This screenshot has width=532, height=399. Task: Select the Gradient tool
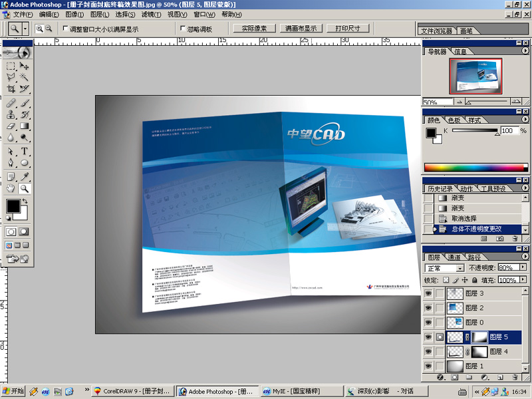coord(24,126)
